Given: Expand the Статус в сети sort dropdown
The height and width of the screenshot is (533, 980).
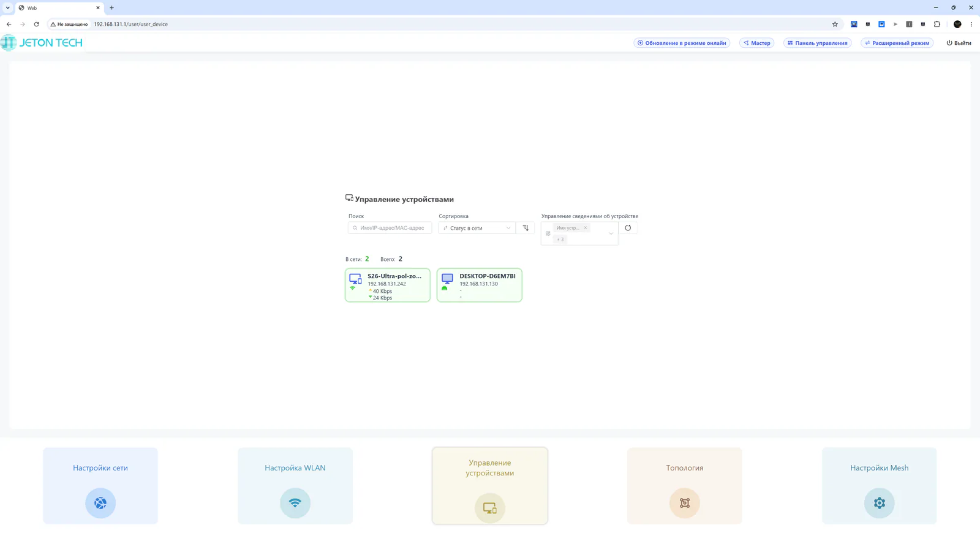Looking at the screenshot, I should click(x=477, y=228).
